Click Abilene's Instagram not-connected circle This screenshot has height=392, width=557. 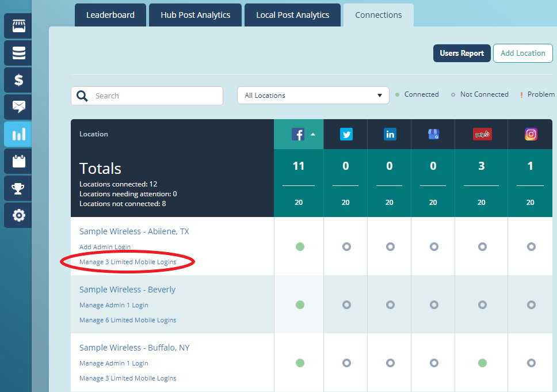pos(531,246)
